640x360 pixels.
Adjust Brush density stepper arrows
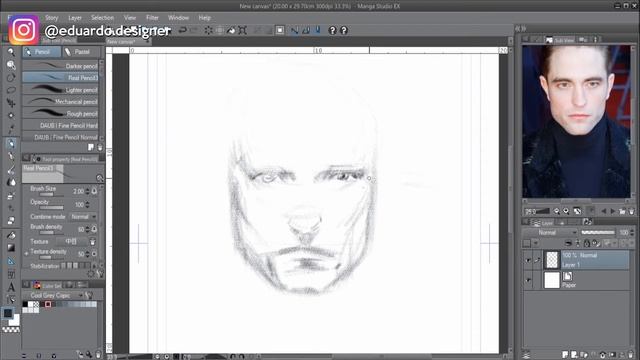click(x=87, y=229)
